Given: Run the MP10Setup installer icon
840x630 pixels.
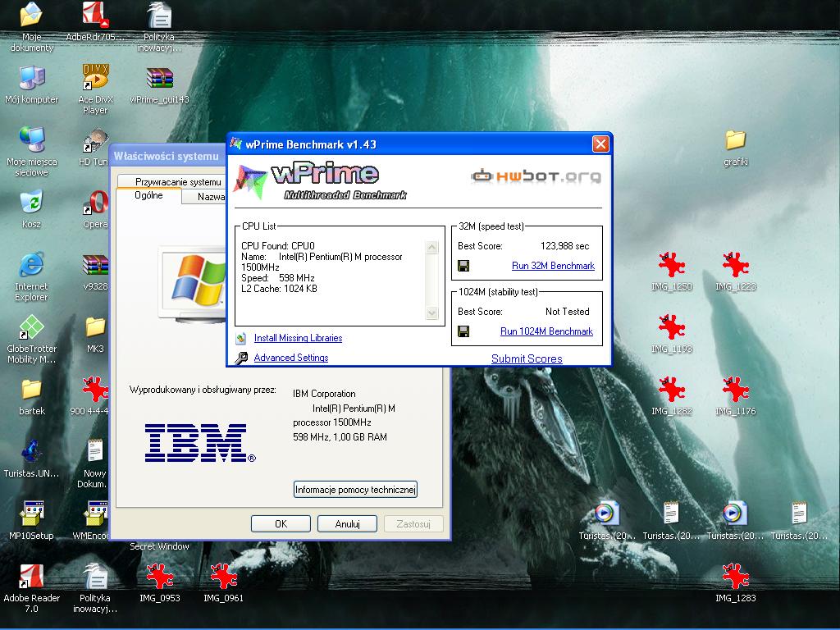Looking at the screenshot, I should pyautogui.click(x=32, y=521).
